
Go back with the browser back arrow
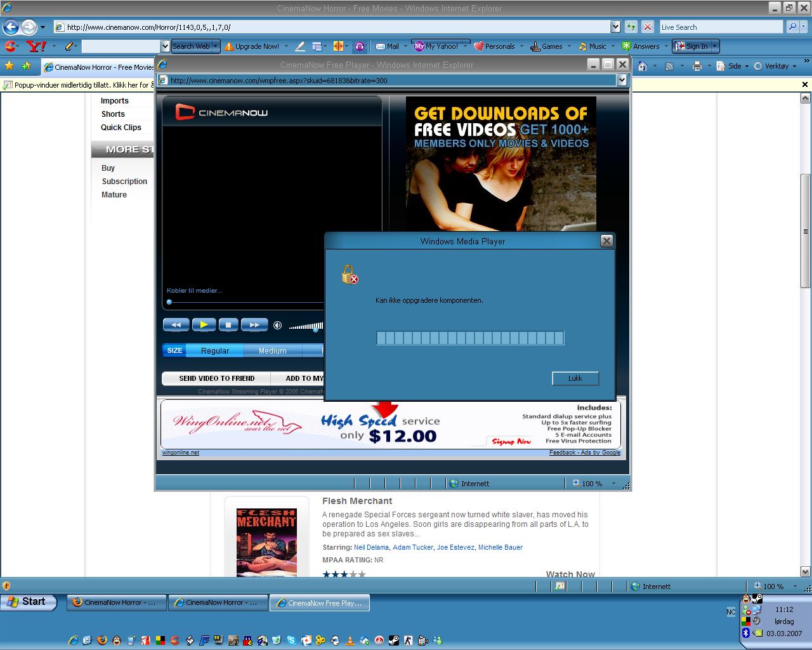11,27
